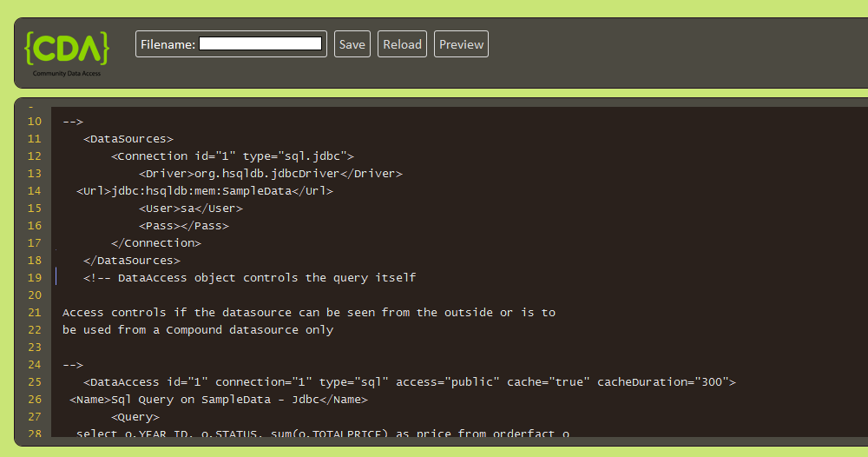
Task: Click the Filename input field
Action: coord(260,43)
